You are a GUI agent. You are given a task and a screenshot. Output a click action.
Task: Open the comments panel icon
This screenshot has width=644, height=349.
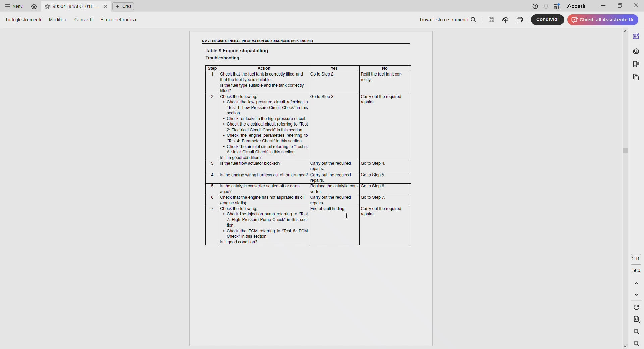point(636,51)
